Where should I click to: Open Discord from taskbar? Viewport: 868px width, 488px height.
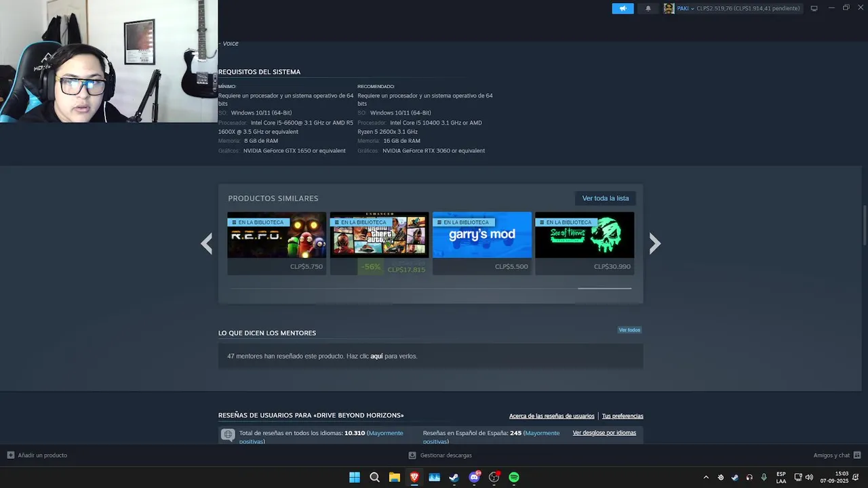474,477
